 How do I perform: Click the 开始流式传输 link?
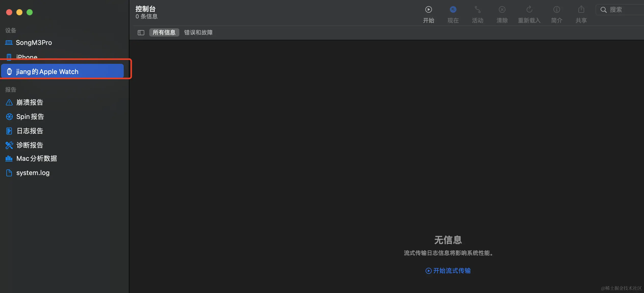pos(448,271)
